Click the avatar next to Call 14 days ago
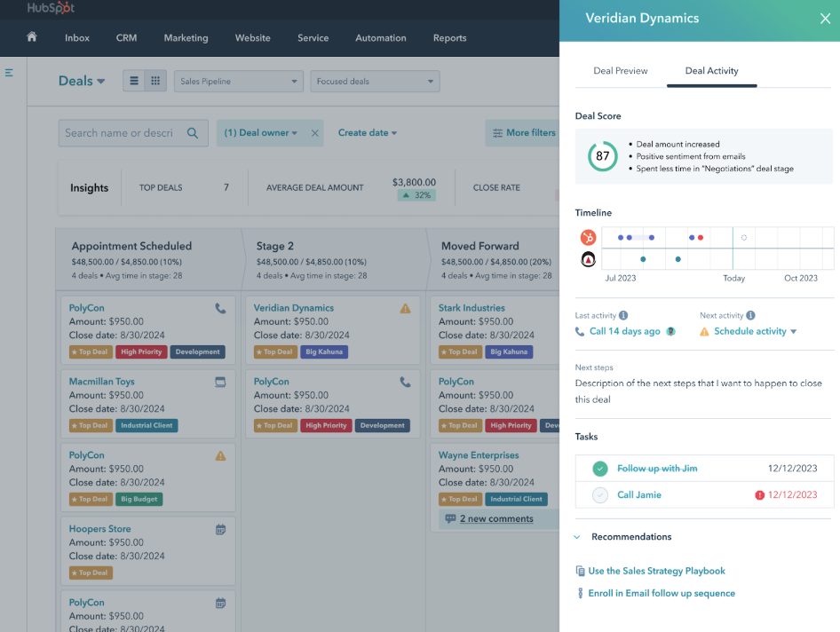The width and height of the screenshot is (840, 632). point(670,331)
